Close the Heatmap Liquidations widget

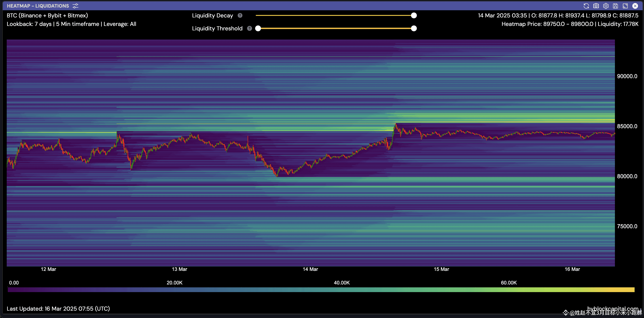click(635, 6)
